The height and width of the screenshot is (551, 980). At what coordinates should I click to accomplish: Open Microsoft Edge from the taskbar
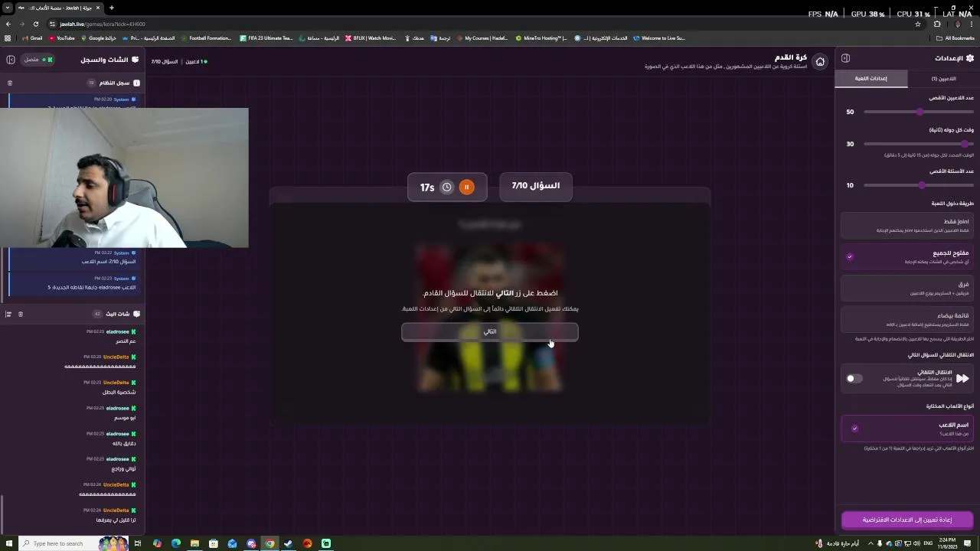(176, 543)
